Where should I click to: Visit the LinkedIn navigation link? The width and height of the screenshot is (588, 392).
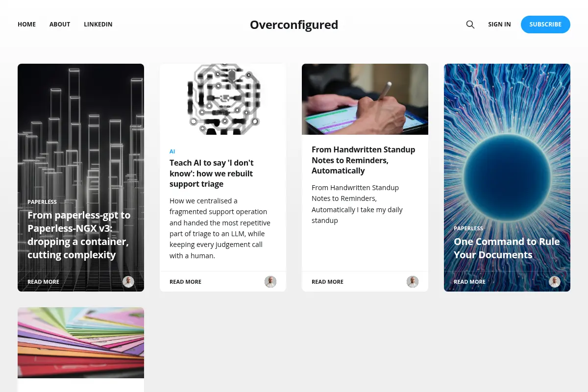point(98,24)
